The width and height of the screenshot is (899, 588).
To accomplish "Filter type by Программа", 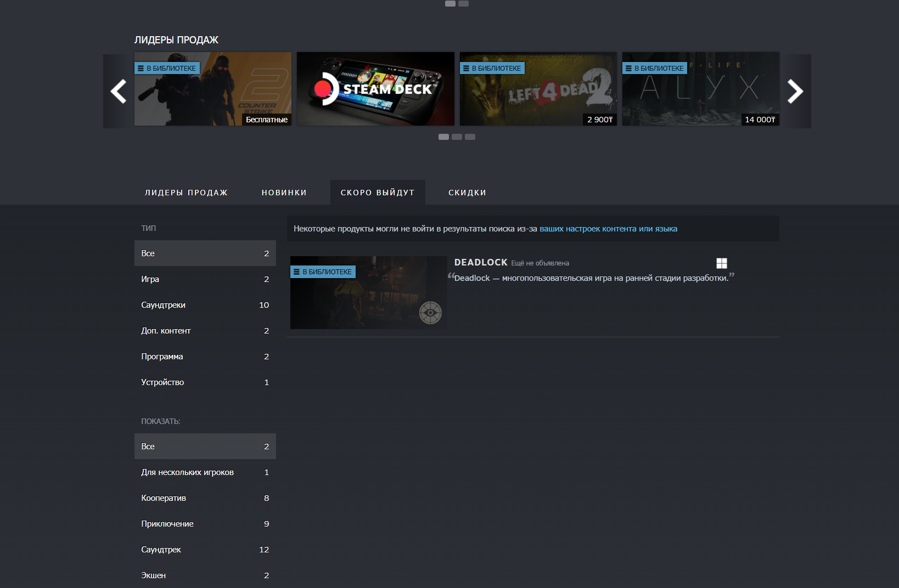I will [x=205, y=357].
